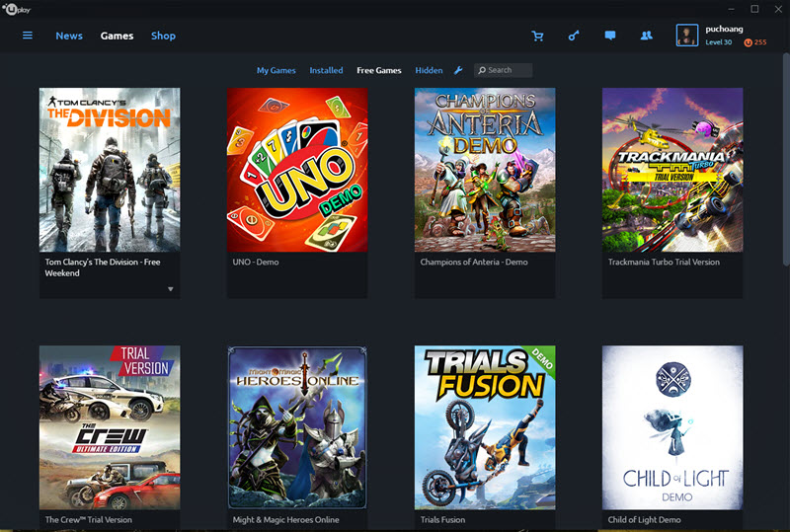
Task: Focus the games Search field
Action: point(503,70)
